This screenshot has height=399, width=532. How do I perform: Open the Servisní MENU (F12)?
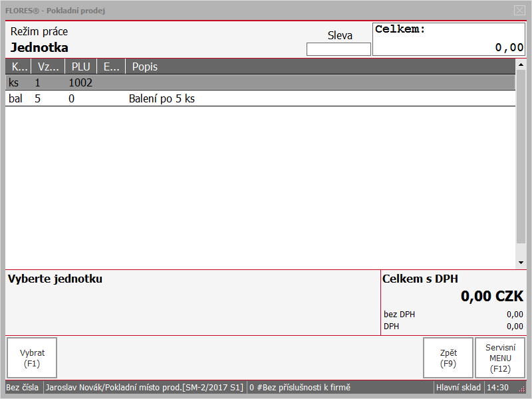[500, 358]
